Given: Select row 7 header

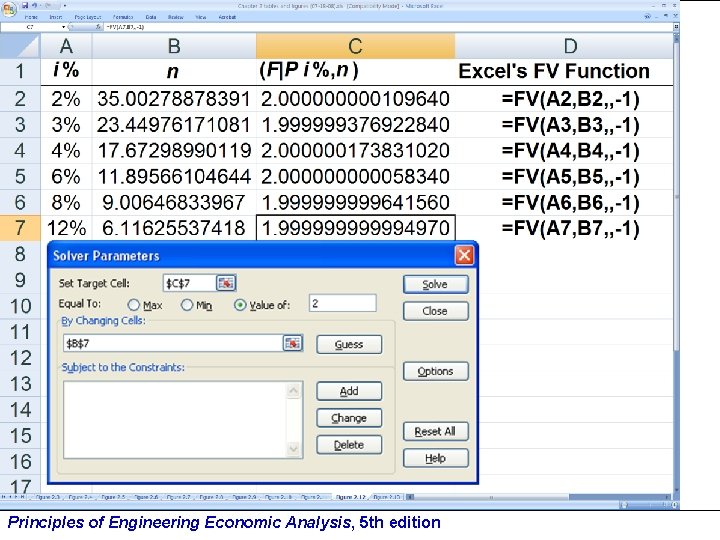Looking at the screenshot, I should click(20, 228).
